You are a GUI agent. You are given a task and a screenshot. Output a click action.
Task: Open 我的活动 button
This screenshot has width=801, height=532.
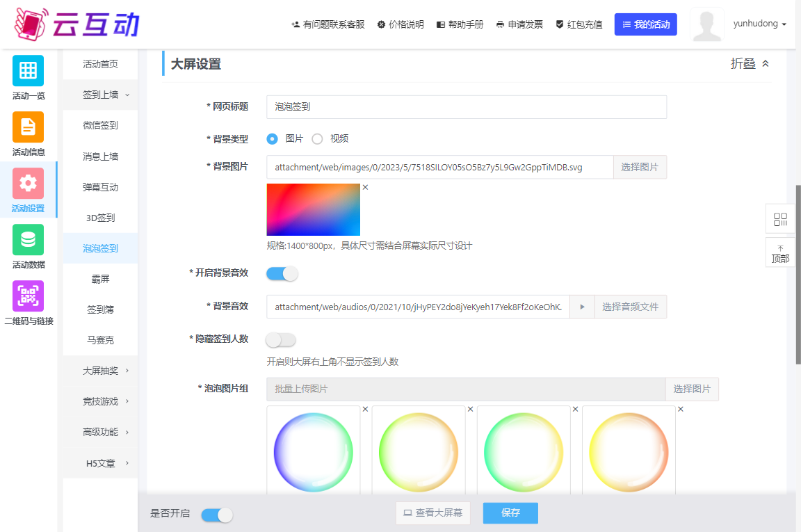click(646, 24)
